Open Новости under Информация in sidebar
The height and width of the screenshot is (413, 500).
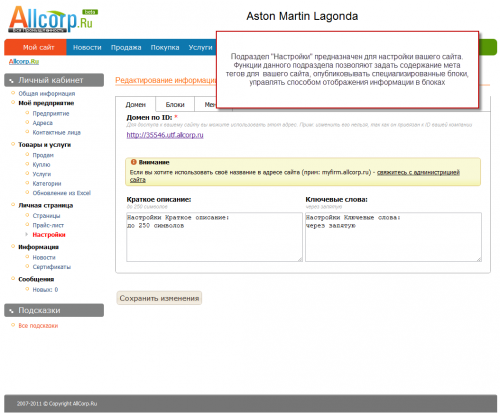point(44,257)
